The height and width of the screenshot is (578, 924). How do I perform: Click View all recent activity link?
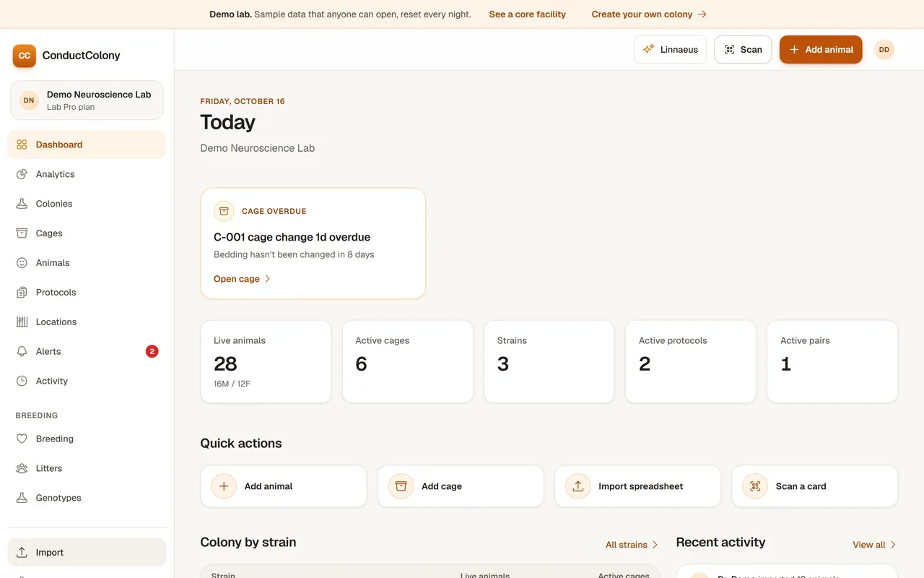click(x=875, y=545)
